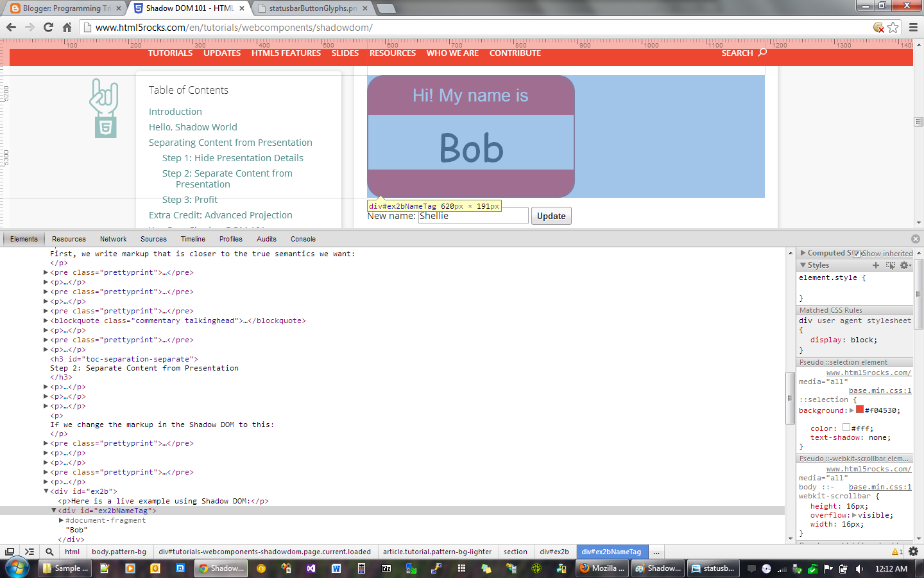Click the red color swatch for #f04530
The height and width of the screenshot is (578, 924).
[859, 410]
